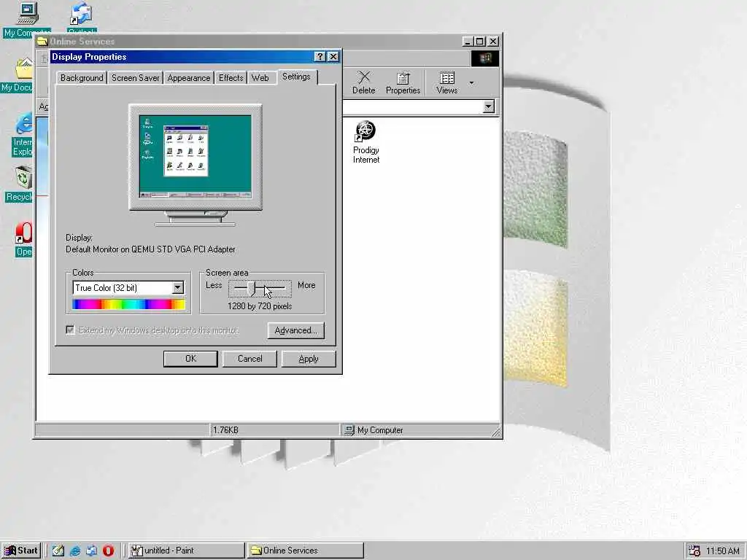Switch to the Appearance tab
The width and height of the screenshot is (747, 560).
click(189, 78)
